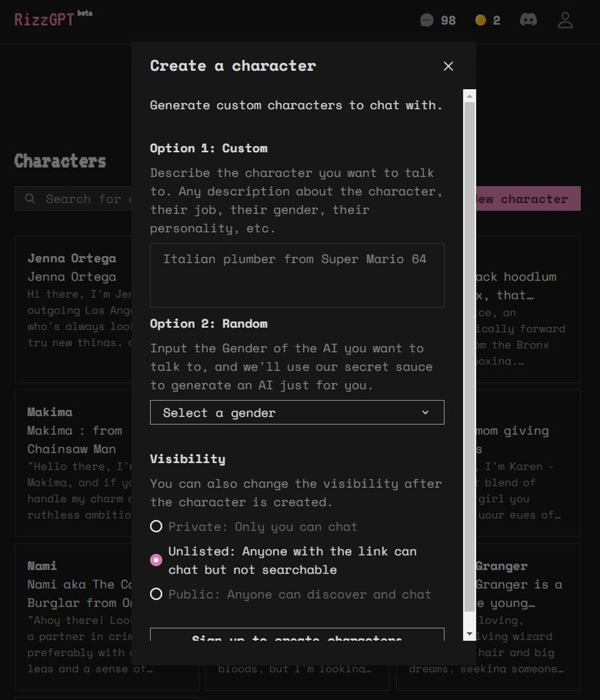Close the Create a character dialog

pyautogui.click(x=448, y=66)
